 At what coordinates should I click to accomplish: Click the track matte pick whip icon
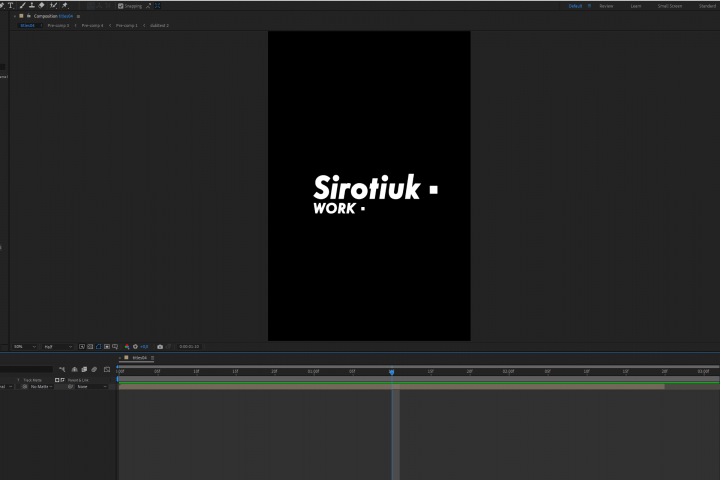(25, 387)
